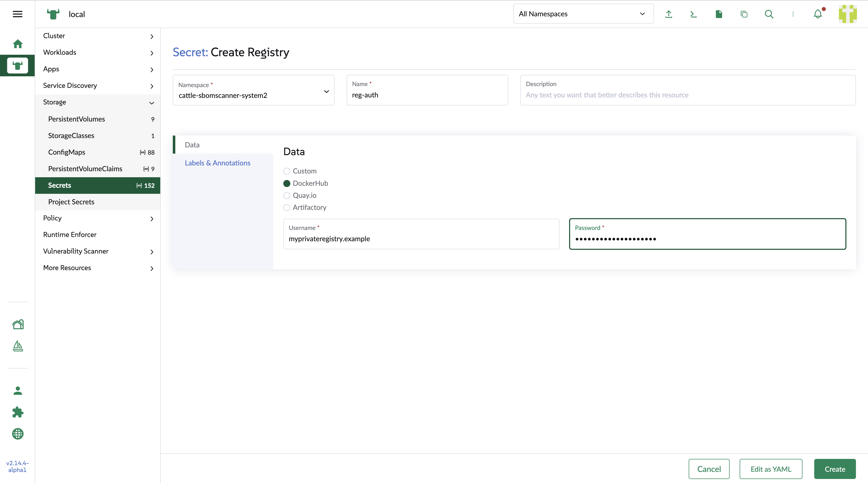Viewport: 868px width, 483px height.
Task: Focus the Password field
Action: pos(707,234)
